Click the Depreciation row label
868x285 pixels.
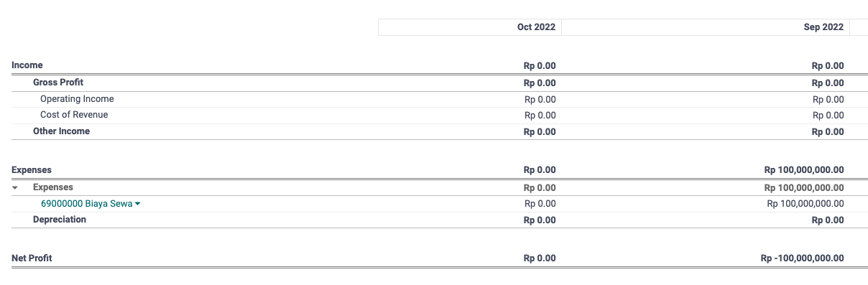60,220
